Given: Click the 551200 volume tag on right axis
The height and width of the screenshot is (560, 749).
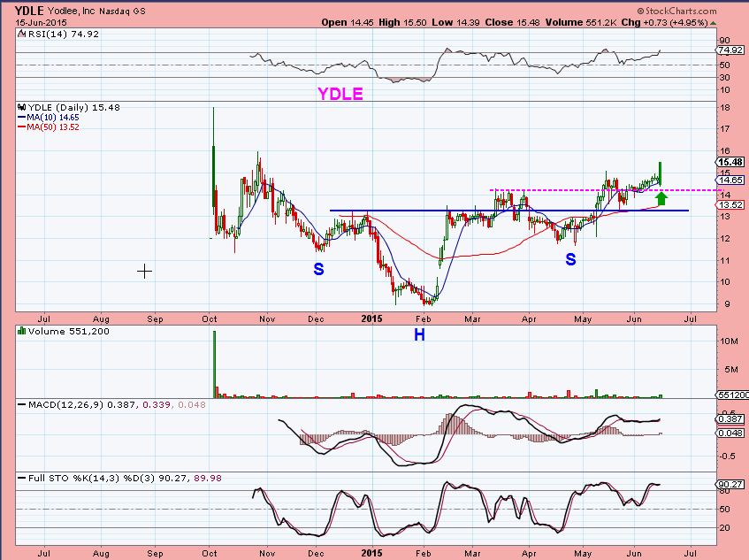Looking at the screenshot, I should tap(732, 395).
